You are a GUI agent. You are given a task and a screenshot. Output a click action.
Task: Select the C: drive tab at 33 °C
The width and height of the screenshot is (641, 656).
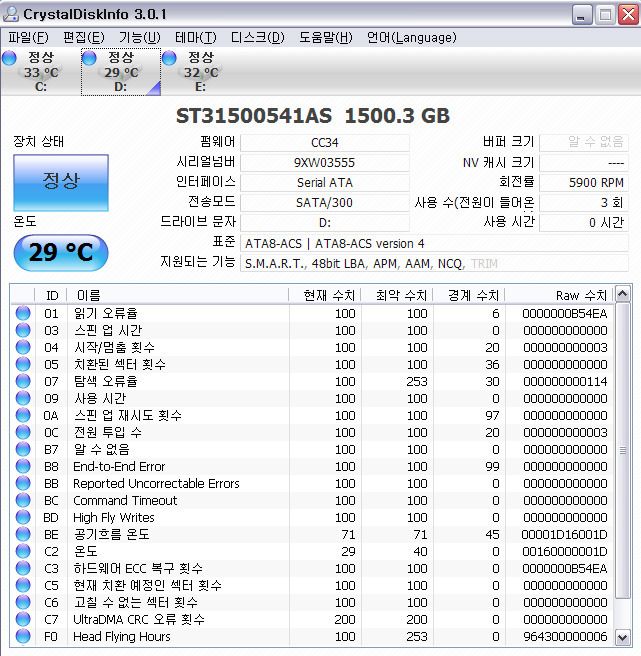[x=41, y=72]
